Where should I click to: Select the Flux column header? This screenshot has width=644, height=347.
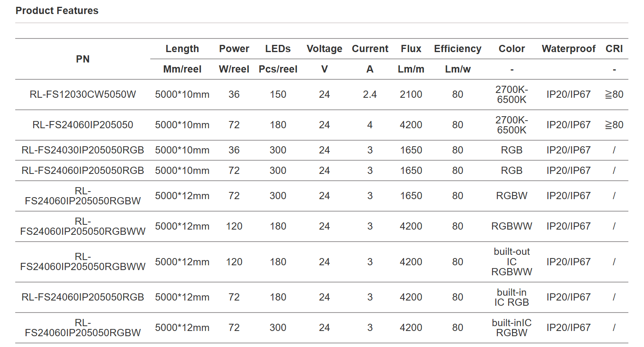[411, 49]
